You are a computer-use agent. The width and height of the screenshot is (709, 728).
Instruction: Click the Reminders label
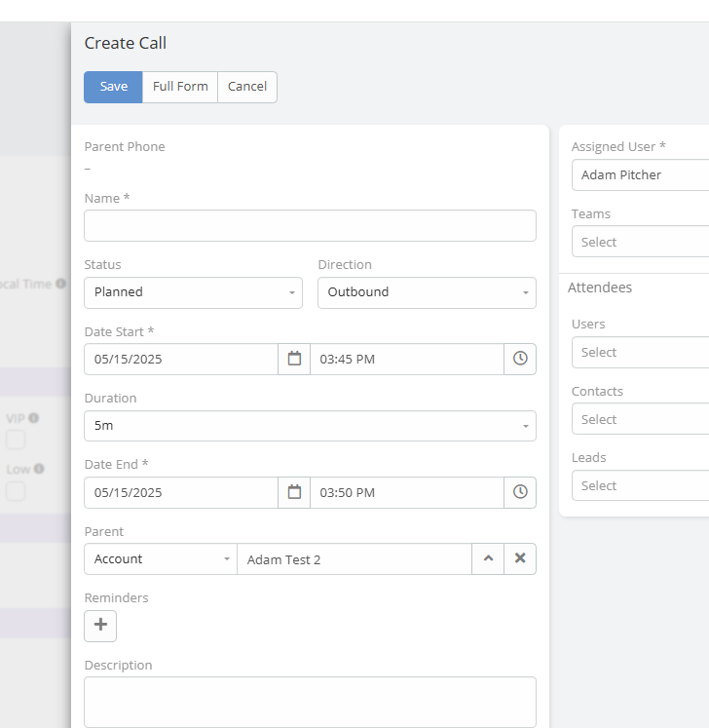(x=117, y=597)
